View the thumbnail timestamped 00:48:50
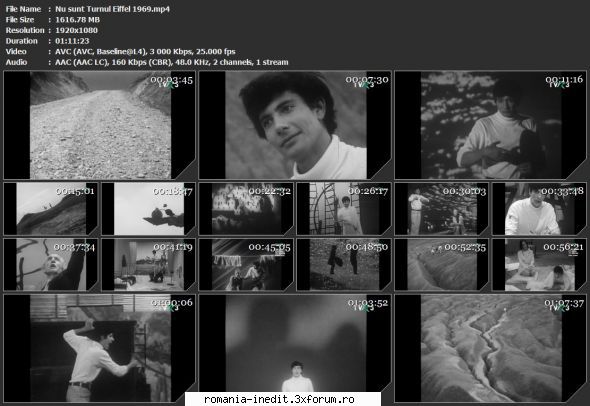590x406 pixels. coord(344,265)
